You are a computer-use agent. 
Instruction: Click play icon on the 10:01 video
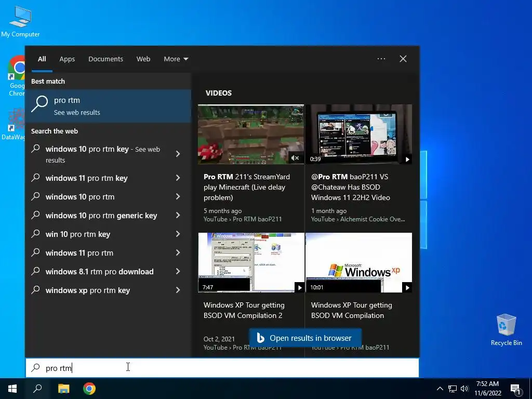(x=407, y=288)
